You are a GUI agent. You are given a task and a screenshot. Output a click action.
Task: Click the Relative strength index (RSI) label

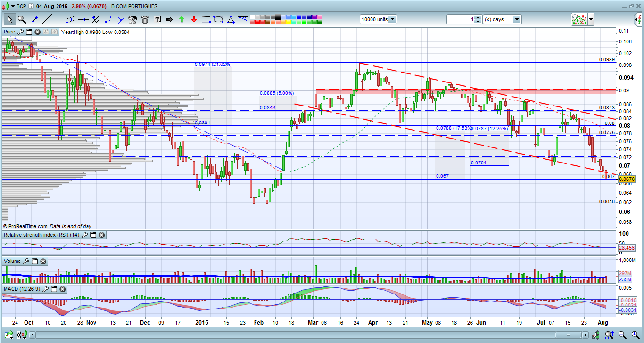click(x=41, y=235)
